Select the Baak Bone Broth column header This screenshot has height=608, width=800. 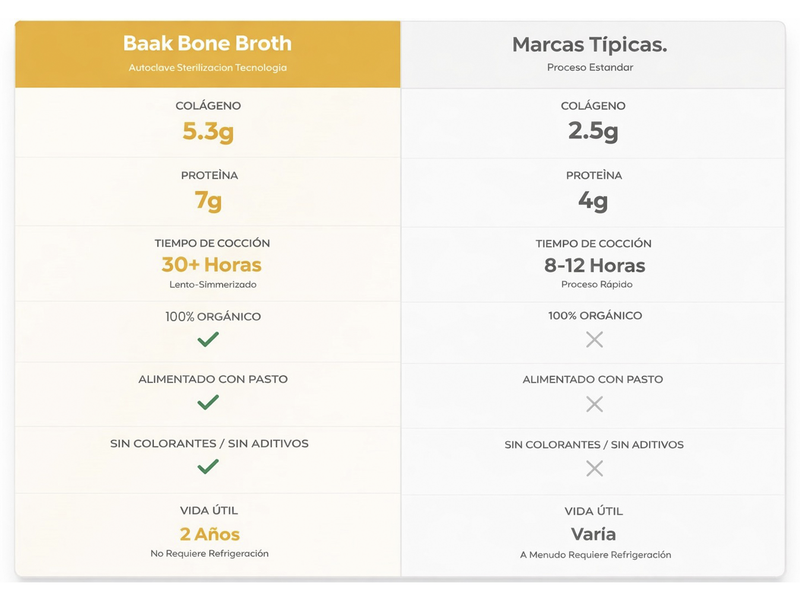[208, 44]
